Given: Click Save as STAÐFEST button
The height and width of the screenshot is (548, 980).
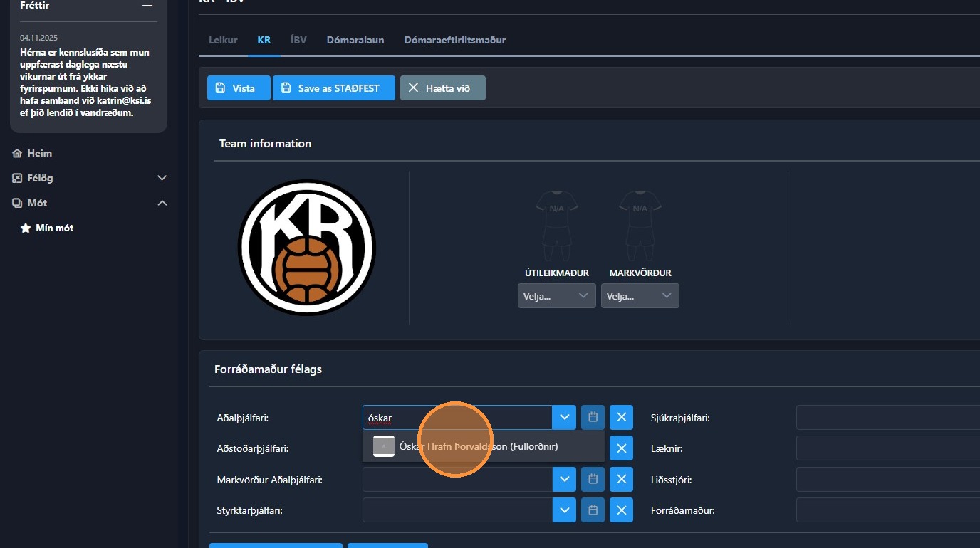Looking at the screenshot, I should tap(334, 88).
